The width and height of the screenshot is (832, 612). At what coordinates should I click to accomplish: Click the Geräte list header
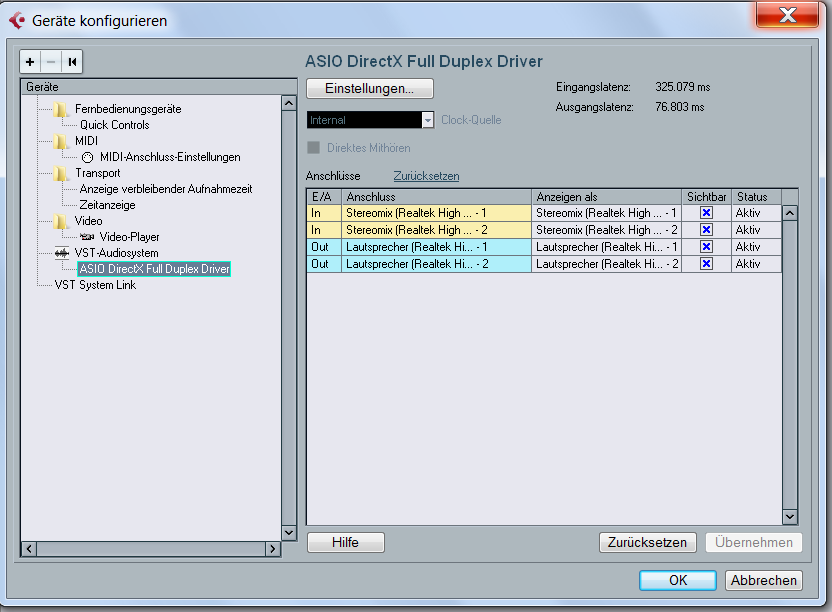(159, 87)
